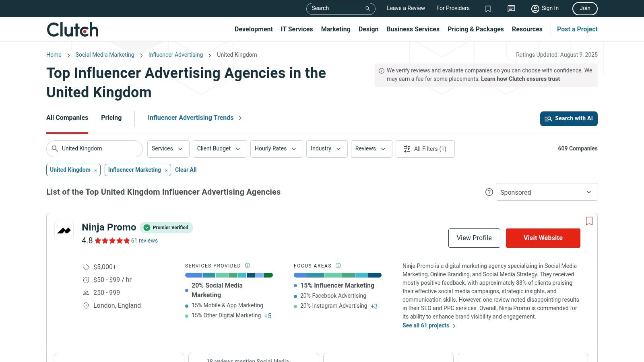Select 15% Influencer Marketing focus item

(337, 285)
